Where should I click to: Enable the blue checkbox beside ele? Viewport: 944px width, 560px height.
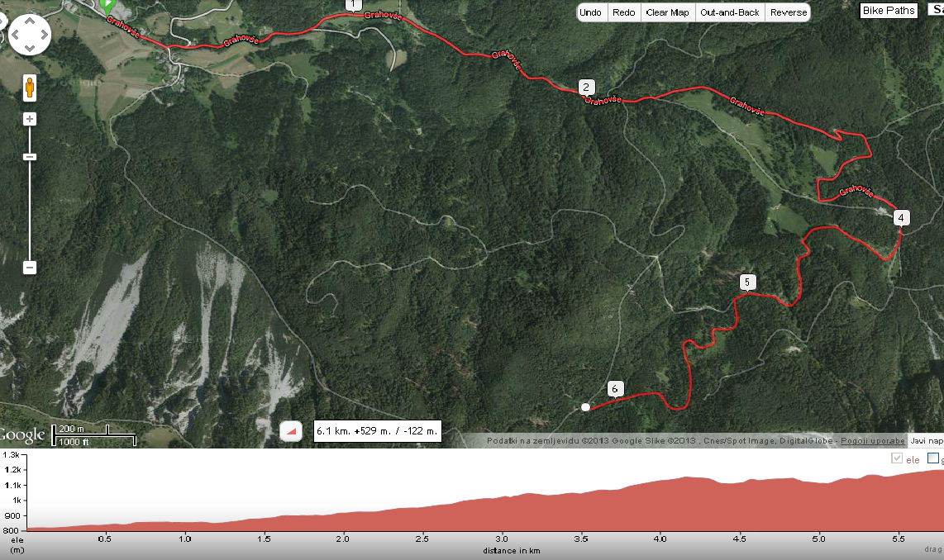(x=933, y=458)
